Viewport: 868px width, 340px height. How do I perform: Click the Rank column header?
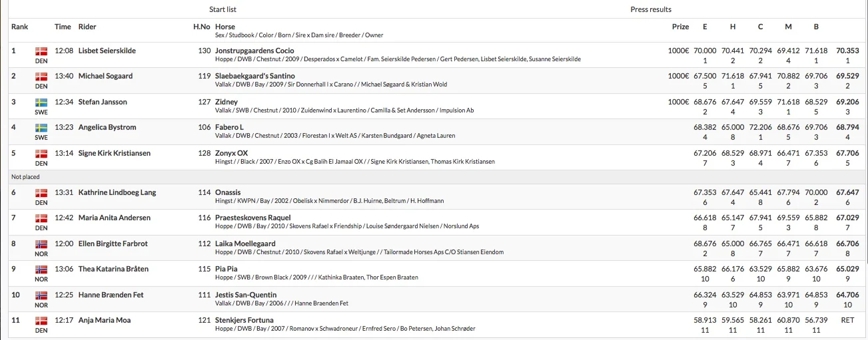(19, 27)
